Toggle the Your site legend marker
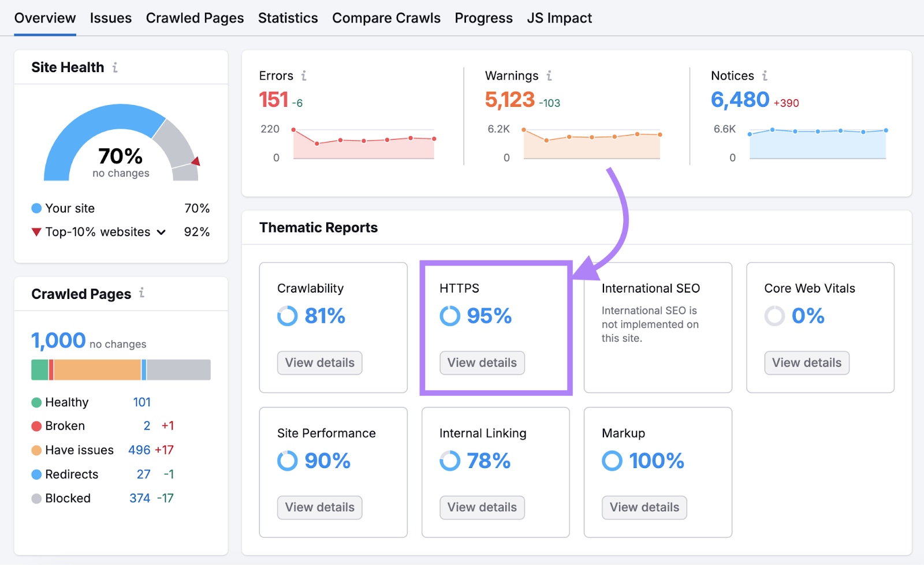The height and width of the screenshot is (565, 924). pos(36,208)
